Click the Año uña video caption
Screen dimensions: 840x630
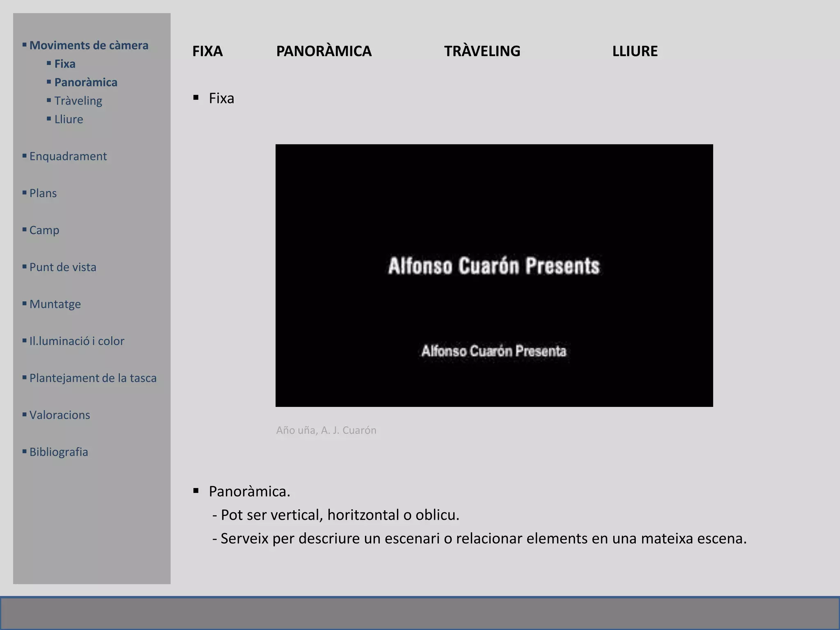(326, 430)
